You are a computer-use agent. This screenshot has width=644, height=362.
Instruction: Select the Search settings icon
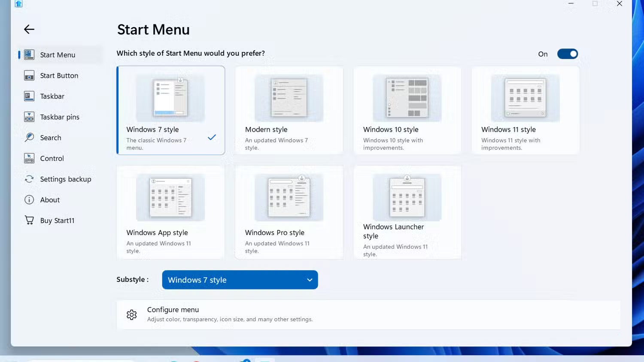[29, 137]
